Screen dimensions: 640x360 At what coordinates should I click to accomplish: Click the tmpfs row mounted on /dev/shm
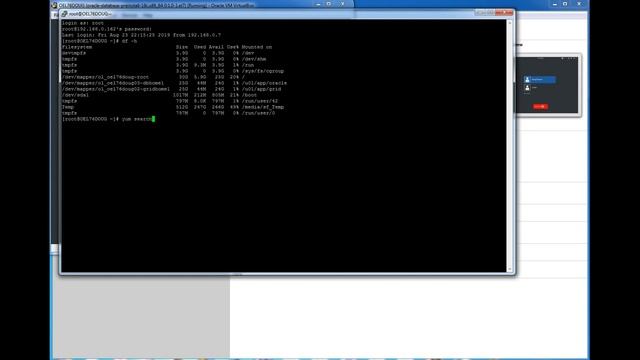point(164,59)
